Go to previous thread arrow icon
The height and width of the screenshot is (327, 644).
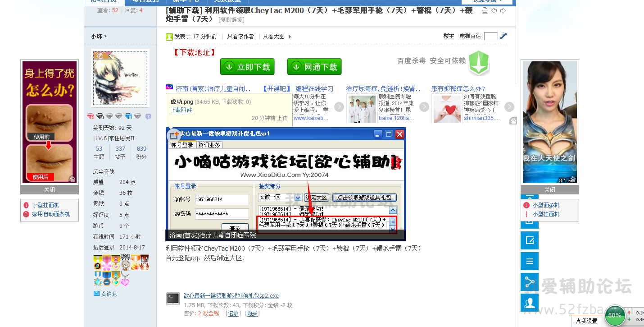tap(494, 11)
